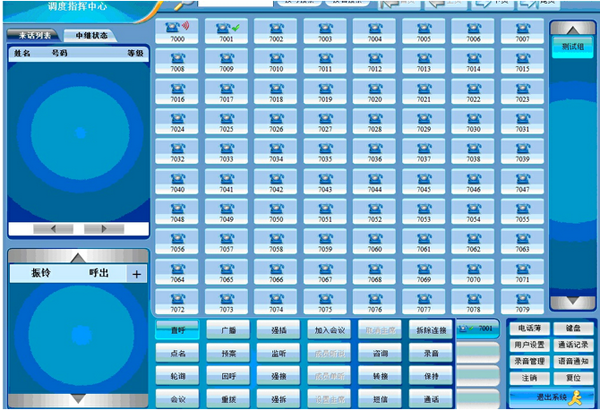Switch to the 来话列表 tab
The image size is (600, 410).
pos(34,35)
